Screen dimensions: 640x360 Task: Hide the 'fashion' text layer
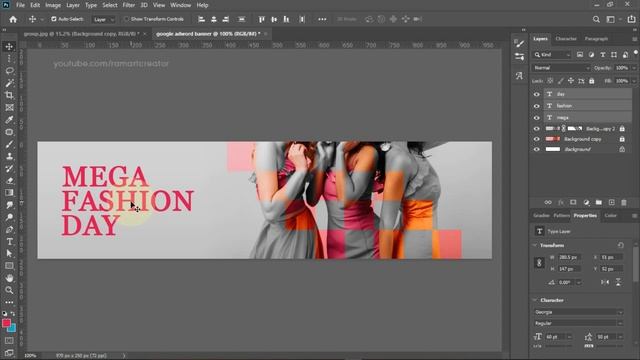(x=536, y=106)
